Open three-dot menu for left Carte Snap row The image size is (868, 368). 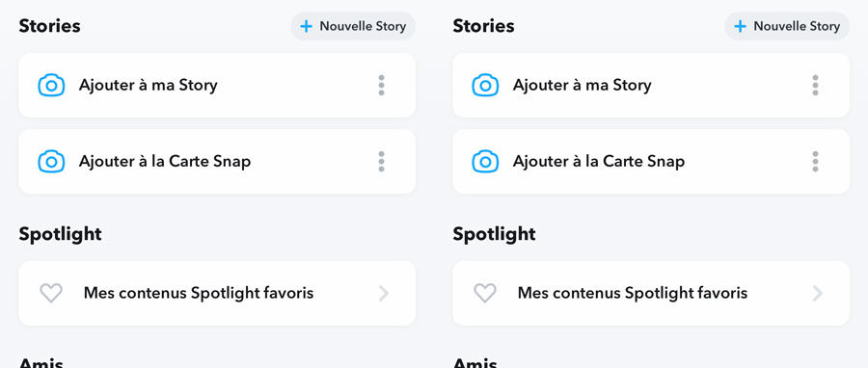click(381, 161)
